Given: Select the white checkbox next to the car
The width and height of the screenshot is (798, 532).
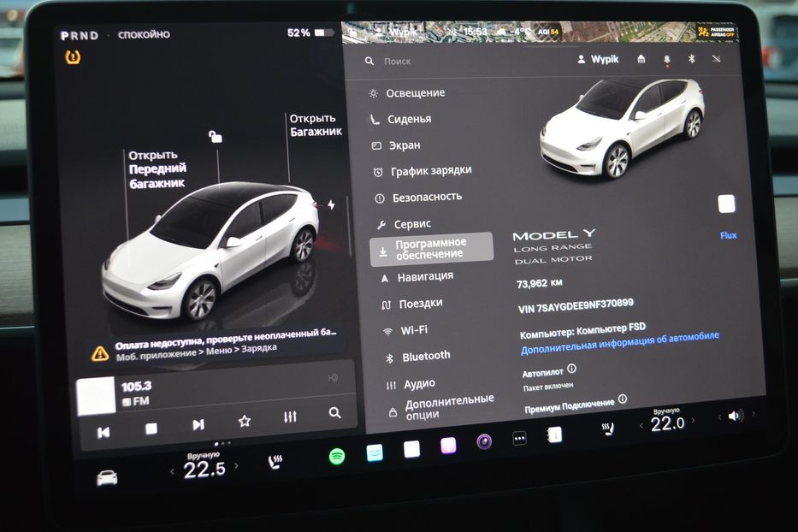Looking at the screenshot, I should coord(726,204).
